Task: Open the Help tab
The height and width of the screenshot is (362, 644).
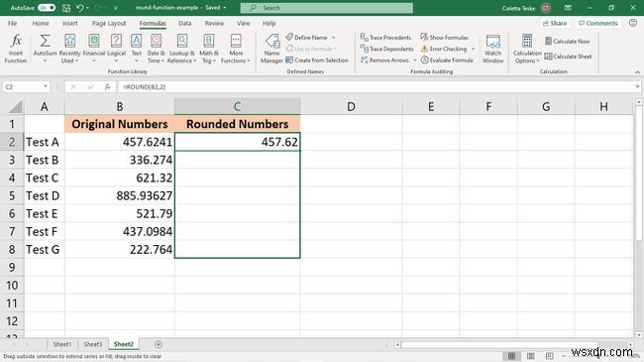Action: pyautogui.click(x=269, y=24)
